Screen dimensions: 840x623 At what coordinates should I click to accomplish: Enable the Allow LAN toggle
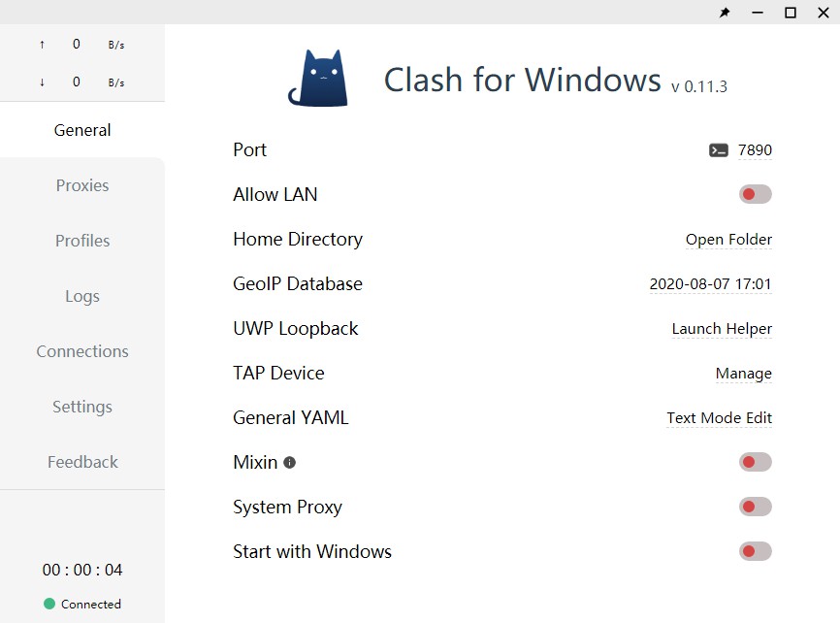[x=756, y=194]
